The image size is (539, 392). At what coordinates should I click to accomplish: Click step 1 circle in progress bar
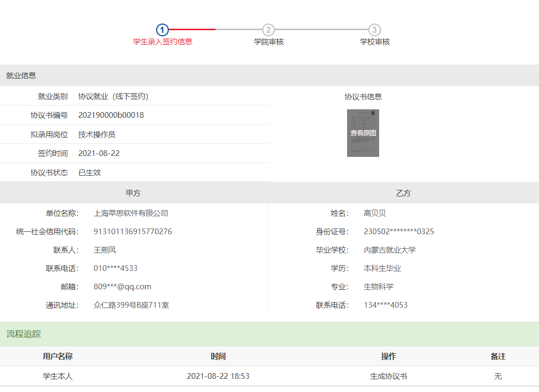pos(162,30)
